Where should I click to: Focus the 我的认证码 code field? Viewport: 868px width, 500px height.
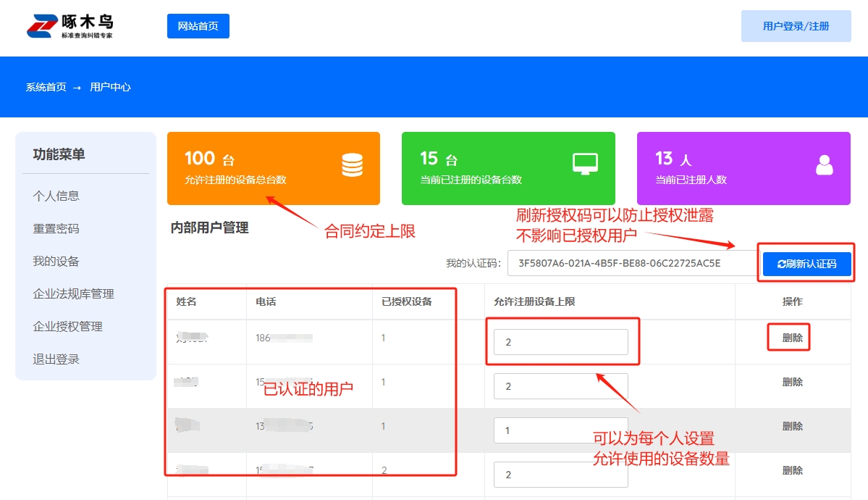[x=630, y=263]
